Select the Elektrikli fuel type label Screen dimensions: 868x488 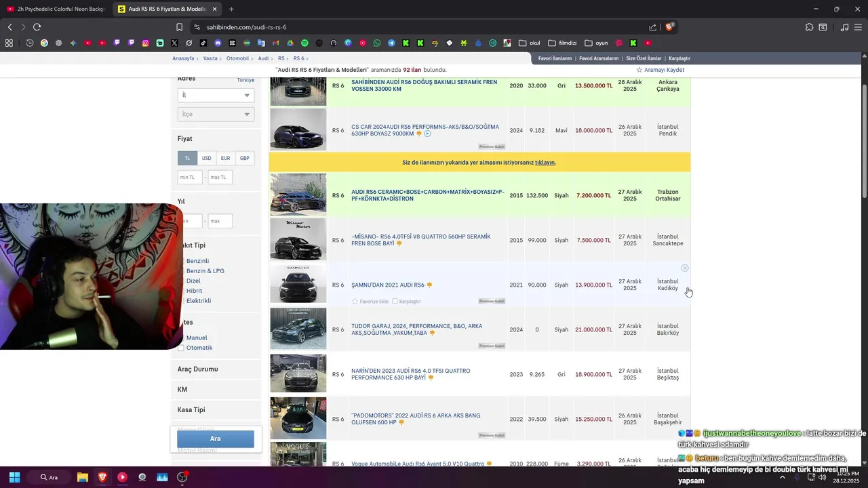[199, 300]
